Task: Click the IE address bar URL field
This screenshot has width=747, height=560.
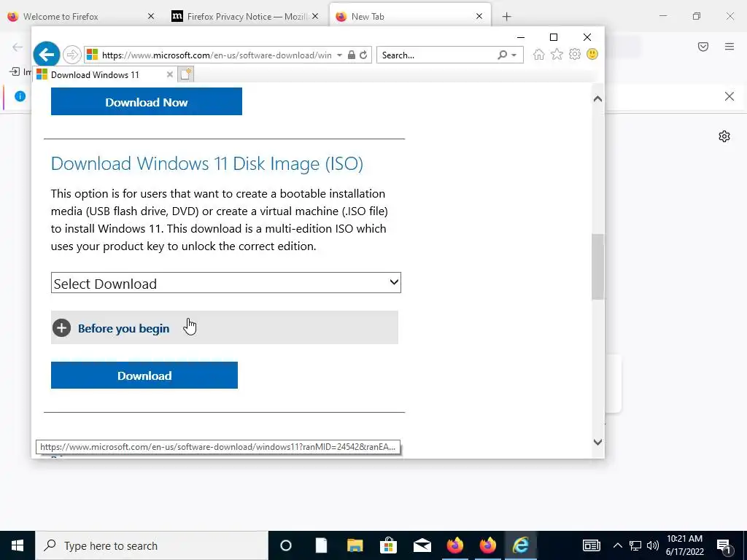Action: tap(217, 55)
